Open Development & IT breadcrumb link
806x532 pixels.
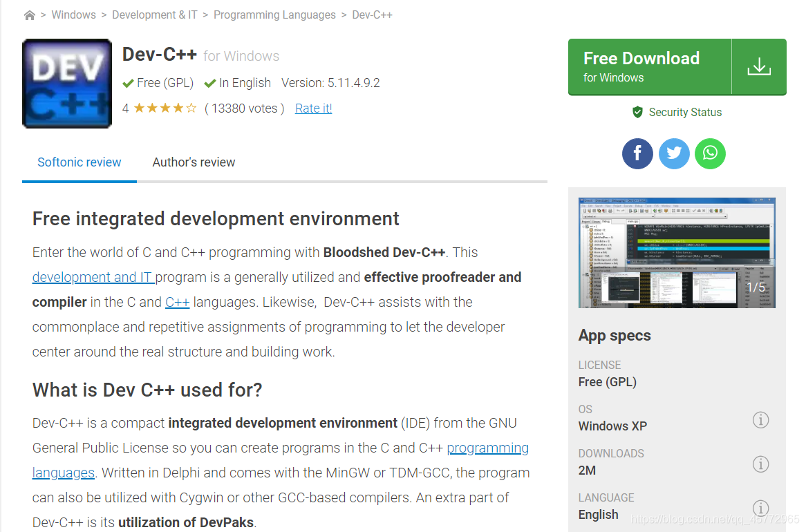(155, 15)
